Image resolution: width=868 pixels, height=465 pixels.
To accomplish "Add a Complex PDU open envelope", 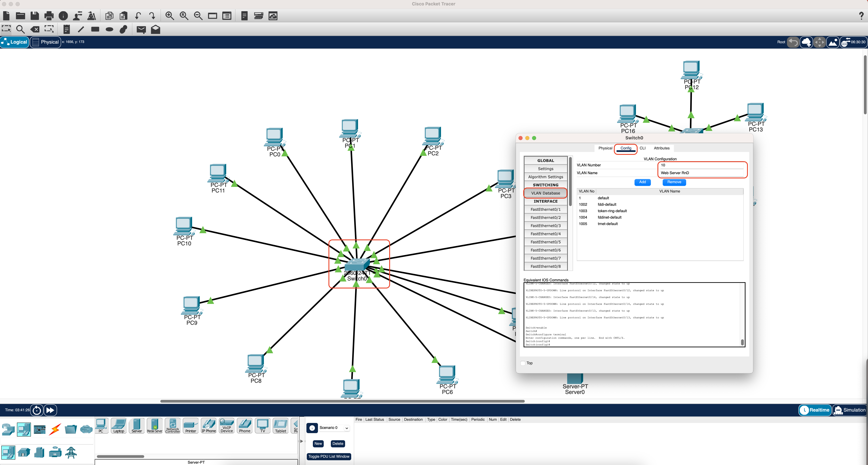I will tap(155, 29).
